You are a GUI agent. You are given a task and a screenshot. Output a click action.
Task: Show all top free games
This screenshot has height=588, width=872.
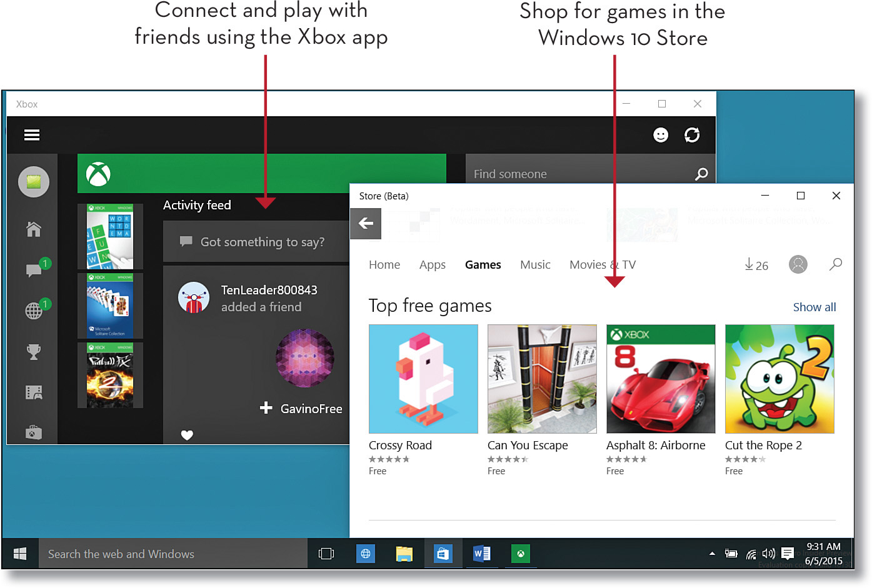pos(814,307)
